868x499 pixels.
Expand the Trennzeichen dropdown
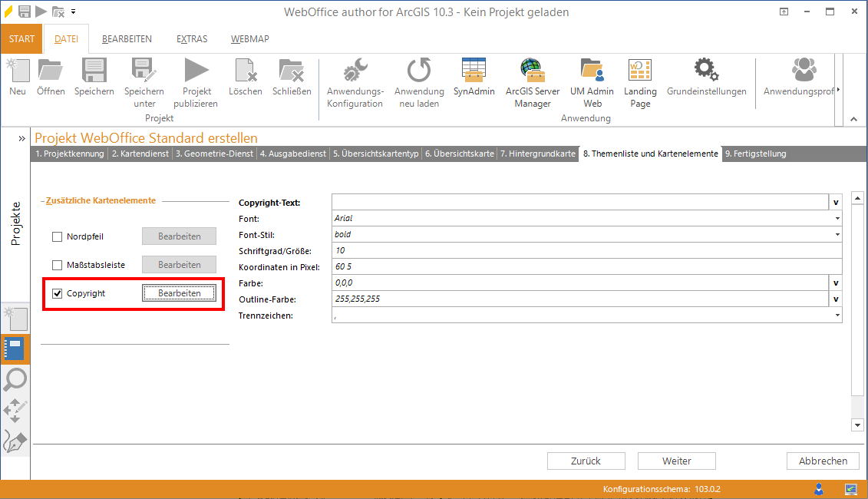[x=837, y=316]
